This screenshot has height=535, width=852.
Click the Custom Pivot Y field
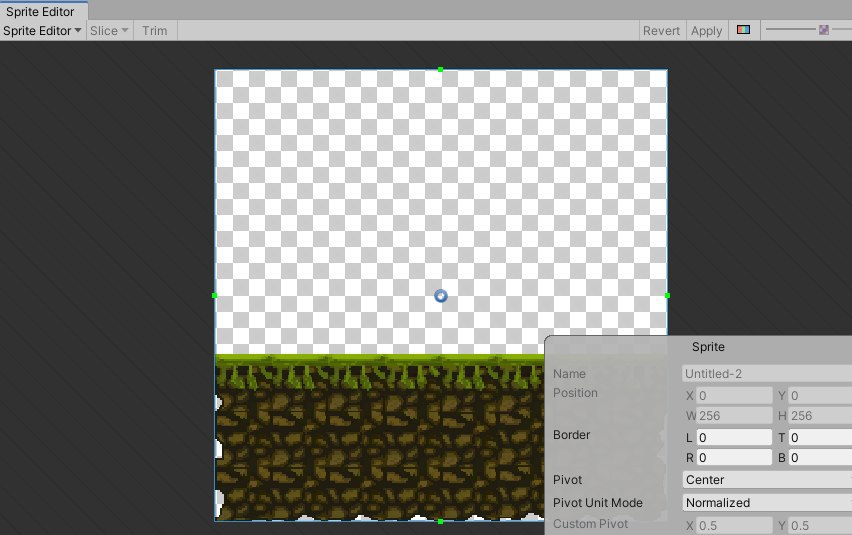(x=820, y=526)
